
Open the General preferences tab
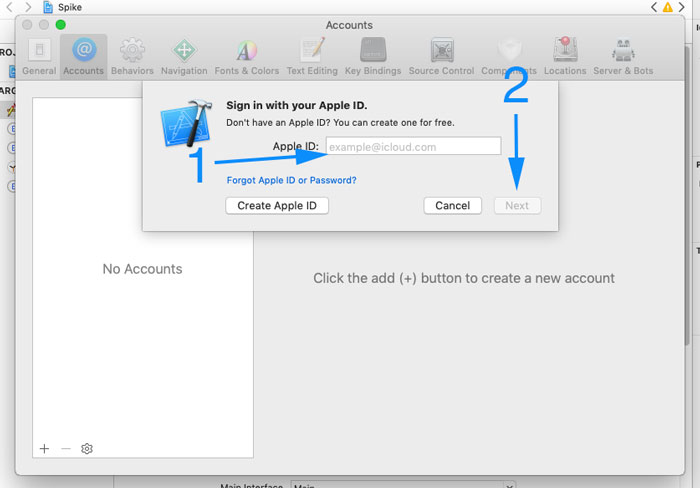click(39, 57)
